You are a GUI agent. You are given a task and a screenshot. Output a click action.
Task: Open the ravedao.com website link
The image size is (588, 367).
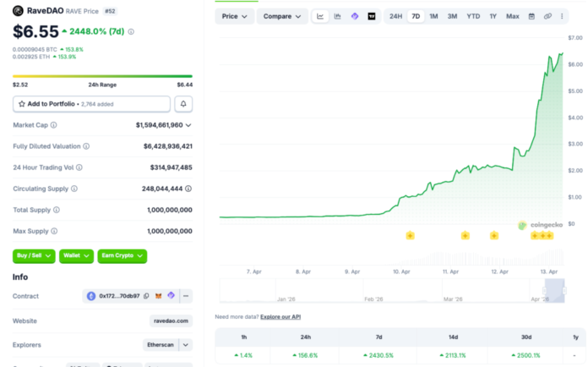[x=171, y=320]
